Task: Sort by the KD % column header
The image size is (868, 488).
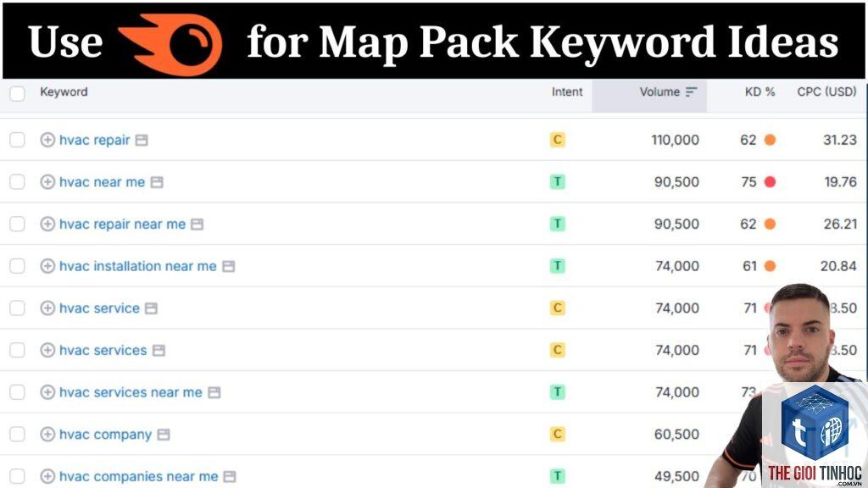Action: click(759, 91)
